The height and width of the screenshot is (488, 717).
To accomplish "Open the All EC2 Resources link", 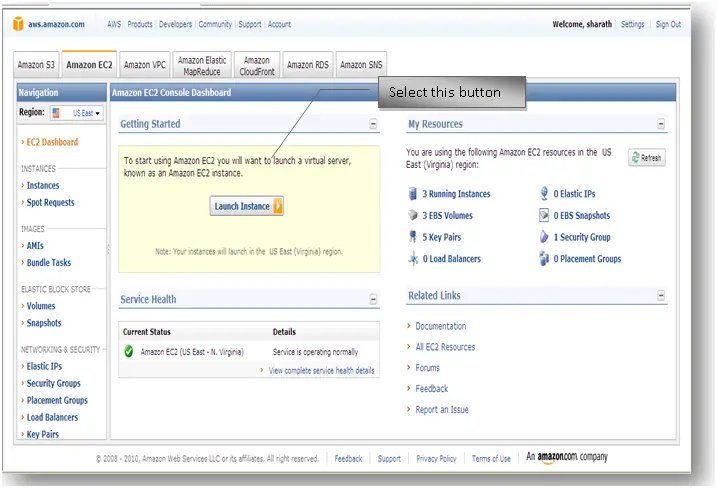I will (x=445, y=347).
